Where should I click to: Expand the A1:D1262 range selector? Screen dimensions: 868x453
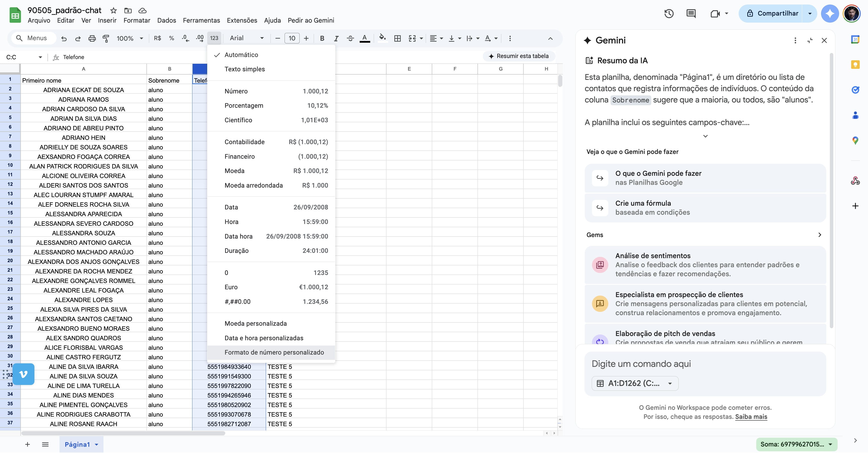pos(635,383)
